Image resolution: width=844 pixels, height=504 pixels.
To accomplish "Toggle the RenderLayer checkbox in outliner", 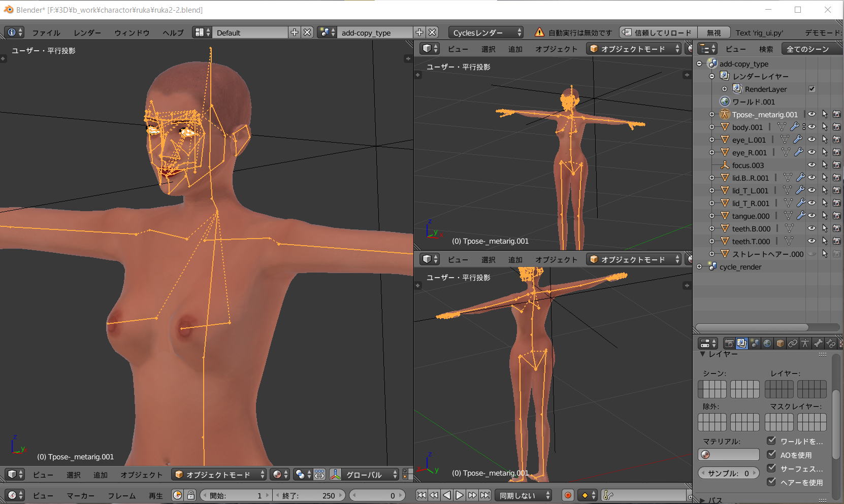I will click(x=812, y=89).
